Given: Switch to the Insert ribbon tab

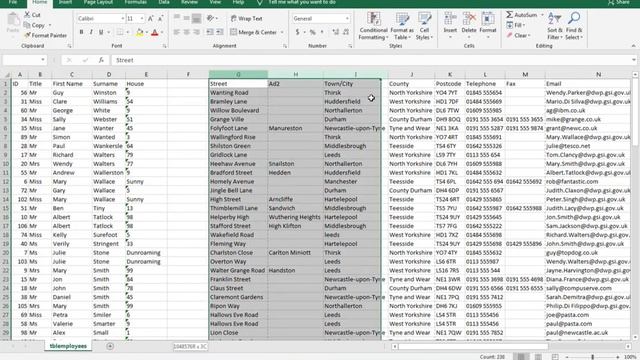Looking at the screenshot, I should [x=65, y=2].
